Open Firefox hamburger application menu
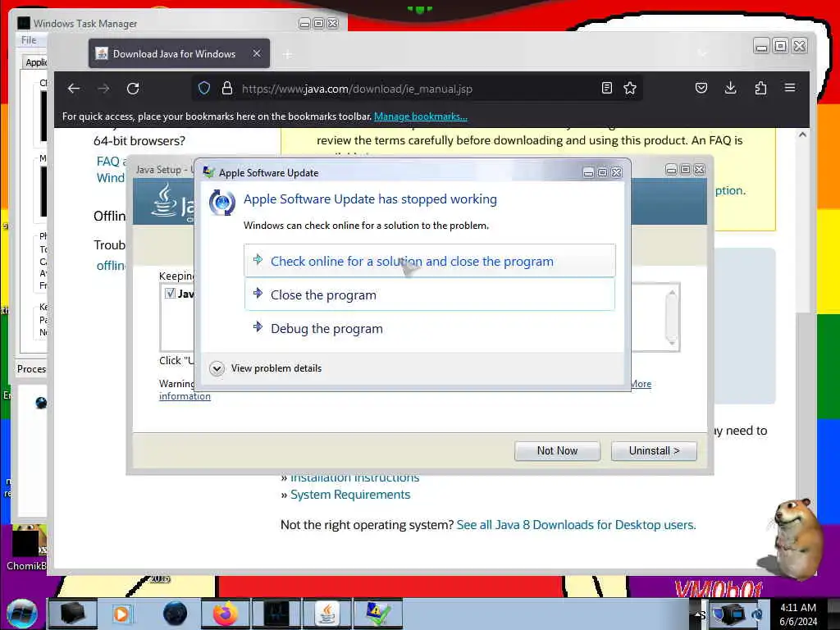The width and height of the screenshot is (840, 630). tap(790, 88)
